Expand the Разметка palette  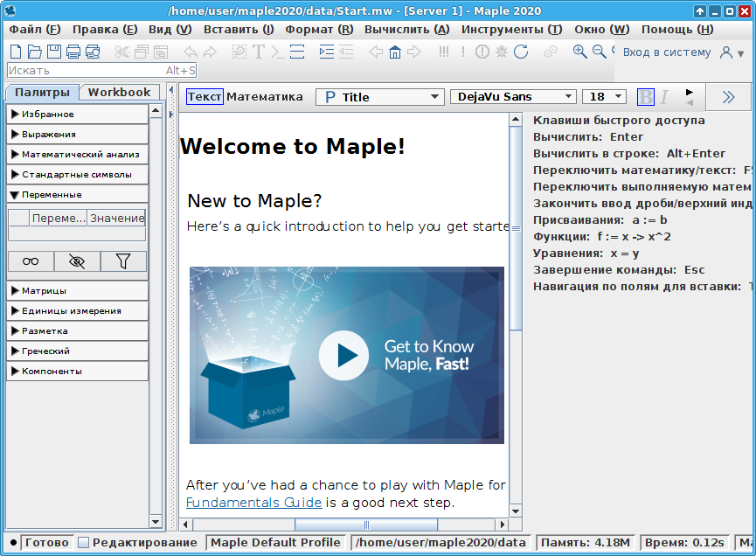(x=77, y=331)
